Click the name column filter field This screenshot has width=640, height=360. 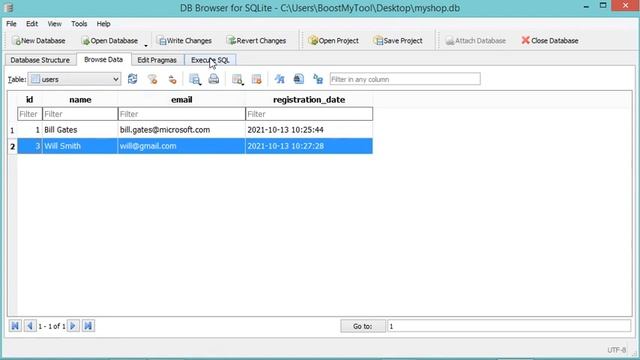(80, 114)
